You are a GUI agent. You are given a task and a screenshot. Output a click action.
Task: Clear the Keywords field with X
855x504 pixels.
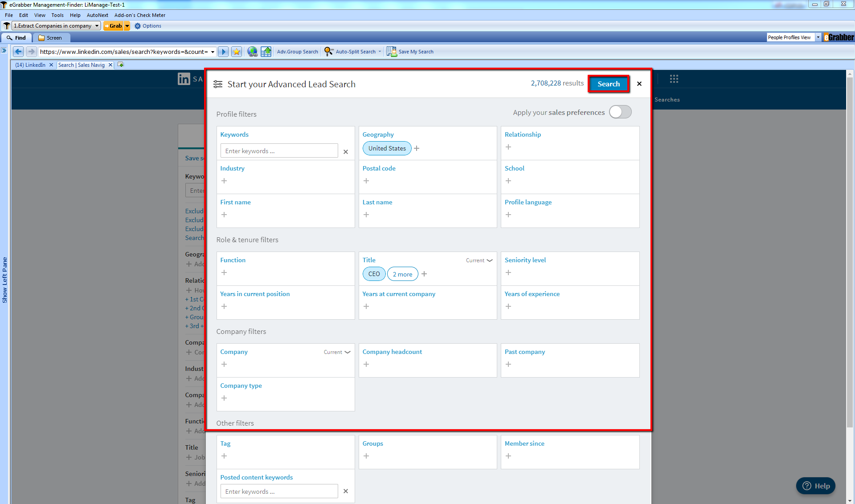coord(346,152)
